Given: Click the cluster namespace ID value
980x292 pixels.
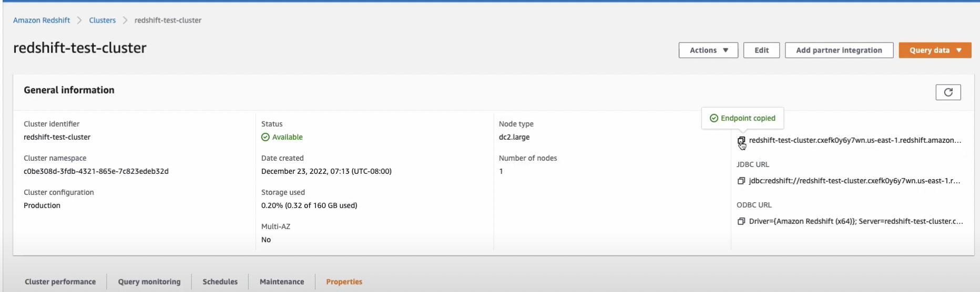Looking at the screenshot, I should (96, 172).
